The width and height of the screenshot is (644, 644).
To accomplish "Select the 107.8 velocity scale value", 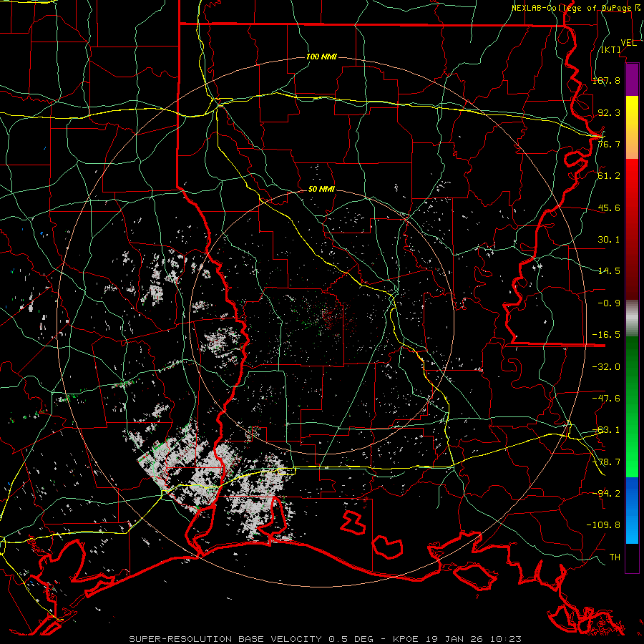I will (x=606, y=80).
